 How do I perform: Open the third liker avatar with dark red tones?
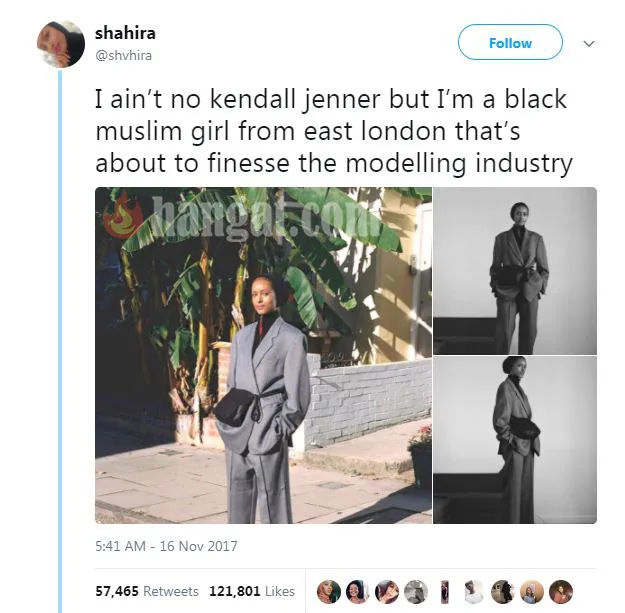click(x=387, y=591)
